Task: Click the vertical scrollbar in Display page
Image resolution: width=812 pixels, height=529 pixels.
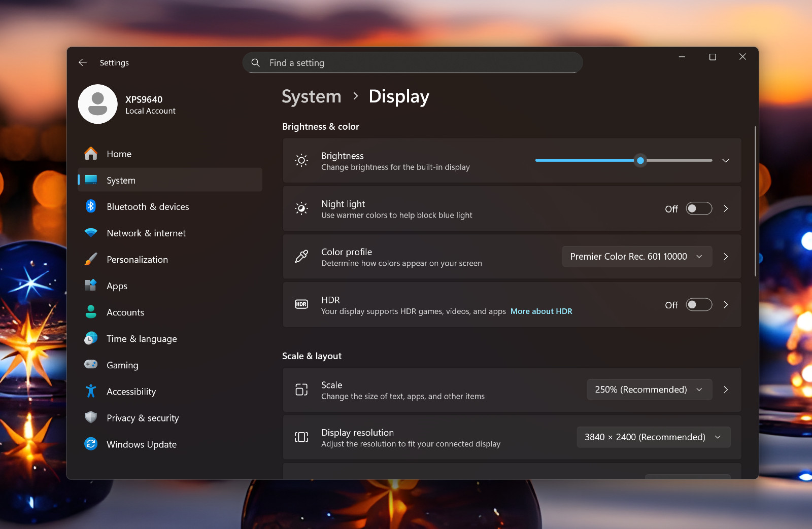Action: pos(755,201)
